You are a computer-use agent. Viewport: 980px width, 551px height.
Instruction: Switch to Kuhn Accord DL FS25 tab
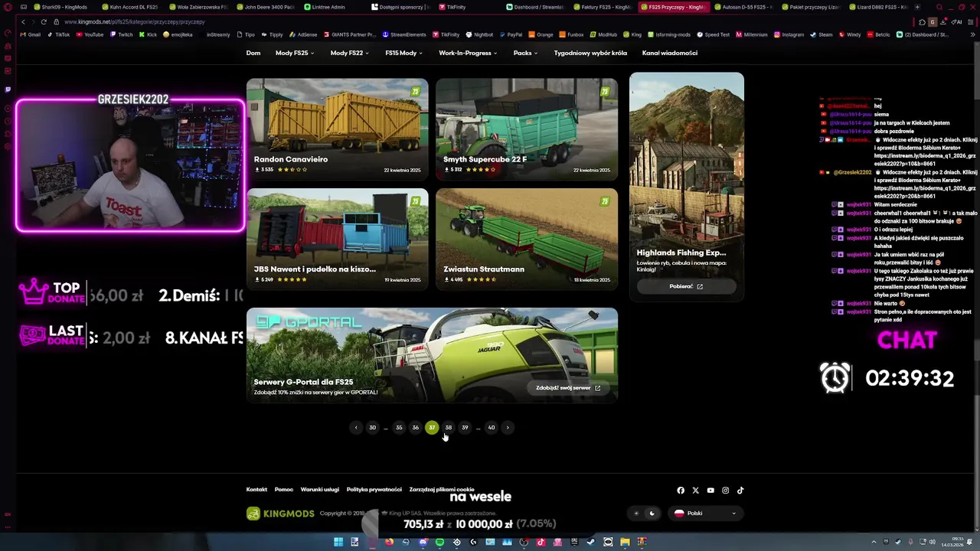coord(129,7)
